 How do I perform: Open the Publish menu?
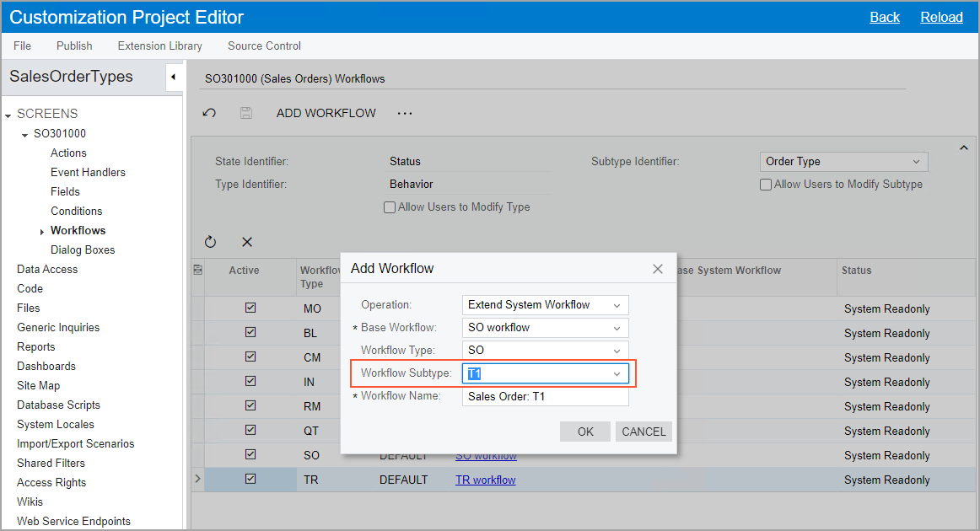click(x=74, y=46)
